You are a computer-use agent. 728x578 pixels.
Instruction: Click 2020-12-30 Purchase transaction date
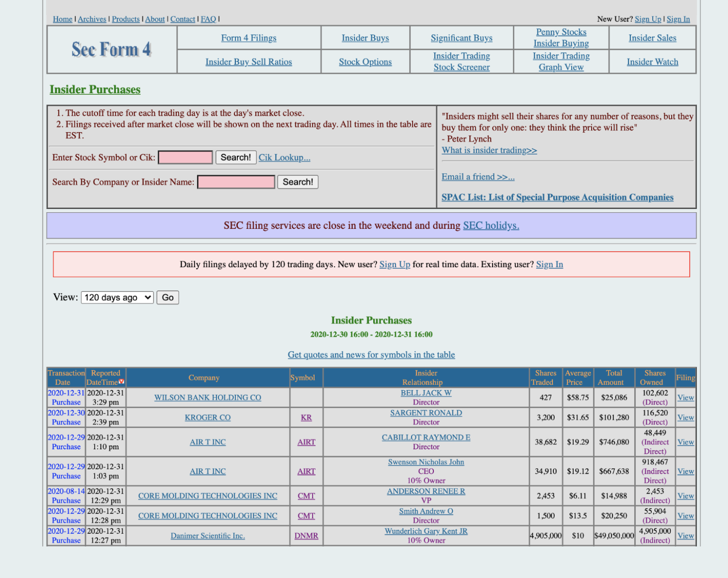point(66,417)
